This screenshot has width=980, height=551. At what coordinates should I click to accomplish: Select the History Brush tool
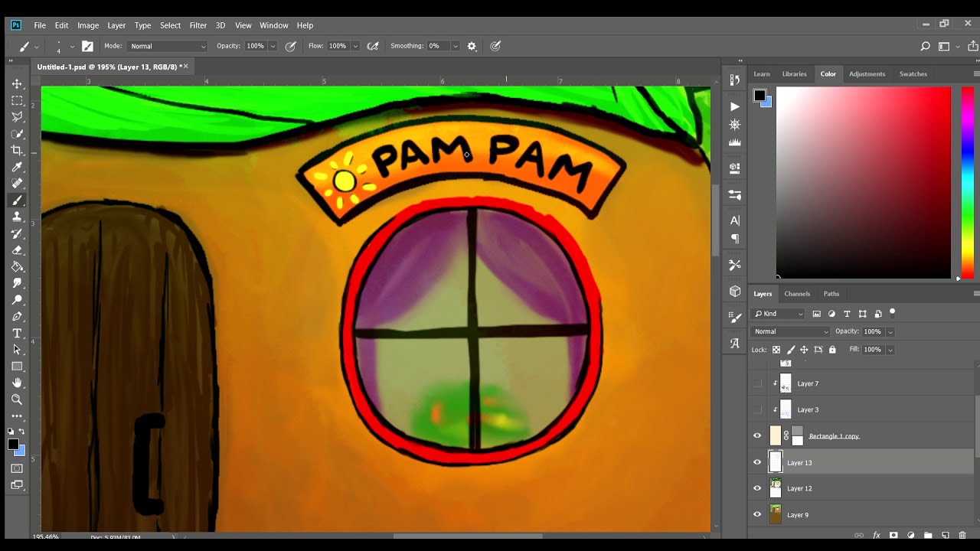(17, 233)
